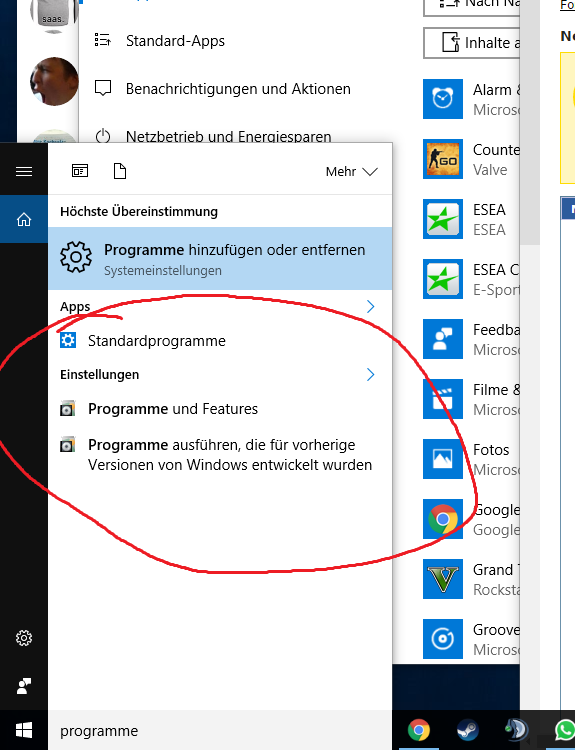Open the Inhalte anzeigen drive dropdown
Screen dimensions: 575x750
[471, 43]
